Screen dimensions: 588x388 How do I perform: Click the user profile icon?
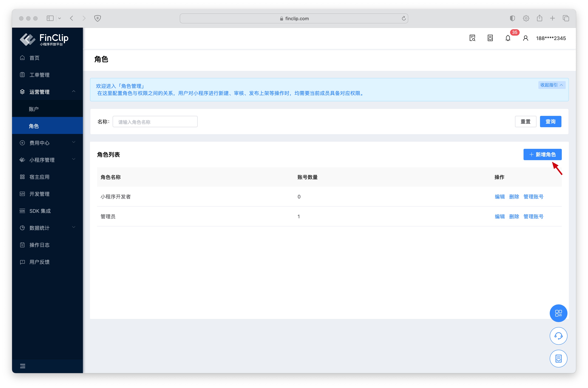(525, 38)
